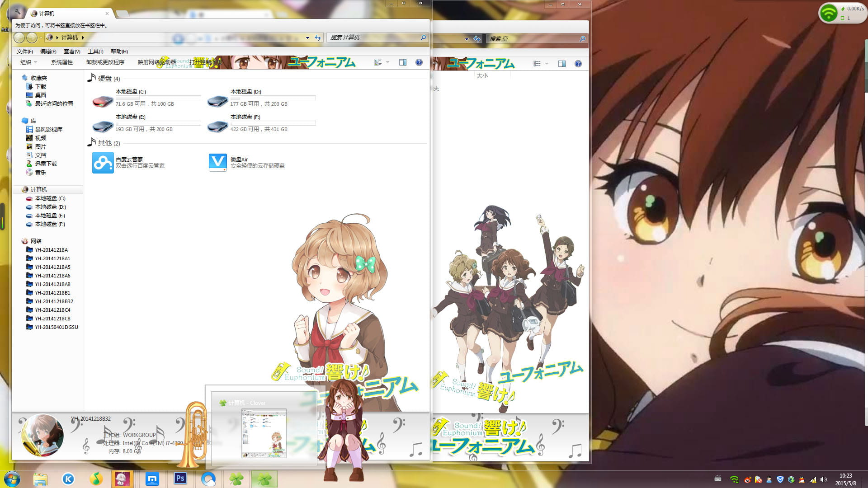Screen dimensions: 868x488
Task: Toggle the preview pane in Explorer
Action: click(402, 62)
